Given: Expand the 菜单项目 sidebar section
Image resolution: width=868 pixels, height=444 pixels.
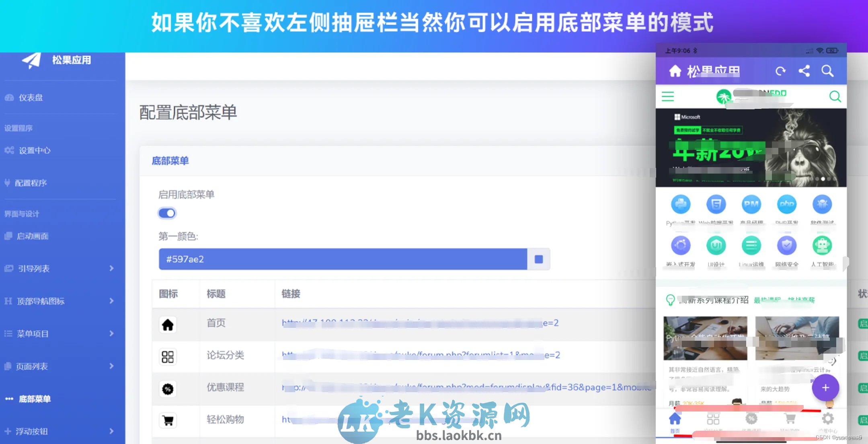Looking at the screenshot, I should click(x=32, y=334).
